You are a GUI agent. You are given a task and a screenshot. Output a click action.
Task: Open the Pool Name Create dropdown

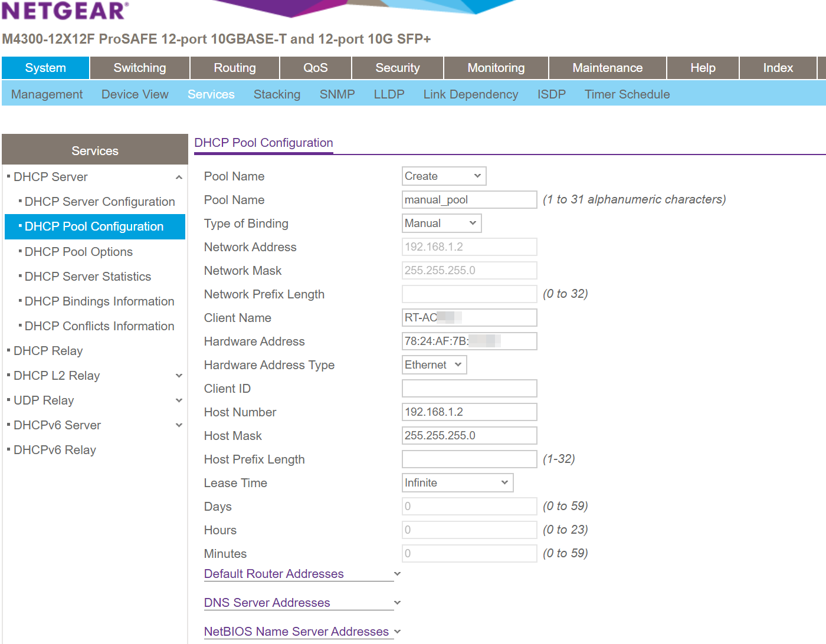(x=444, y=176)
